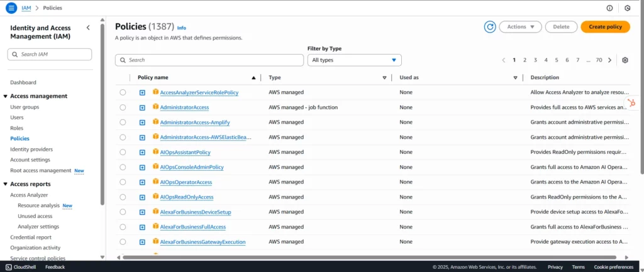Collapse the IAM sidebar with the arrow icon
Image resolution: width=644 pixels, height=272 pixels.
pyautogui.click(x=88, y=28)
